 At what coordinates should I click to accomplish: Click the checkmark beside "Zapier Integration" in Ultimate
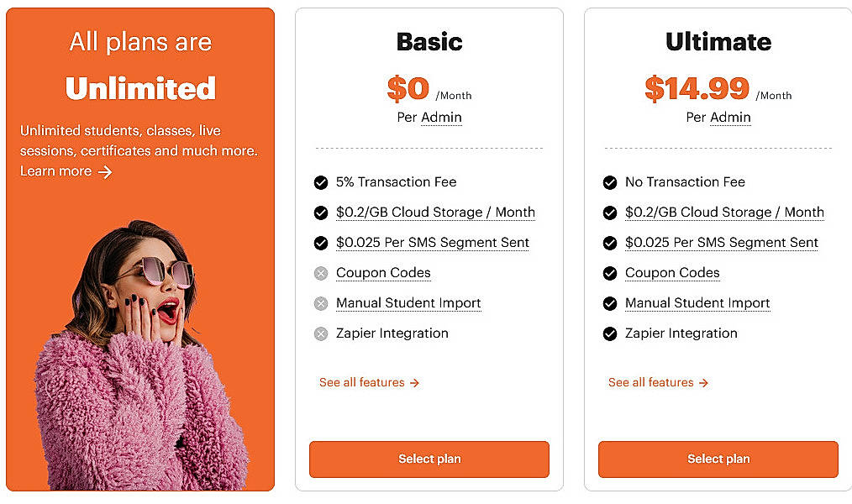point(610,333)
